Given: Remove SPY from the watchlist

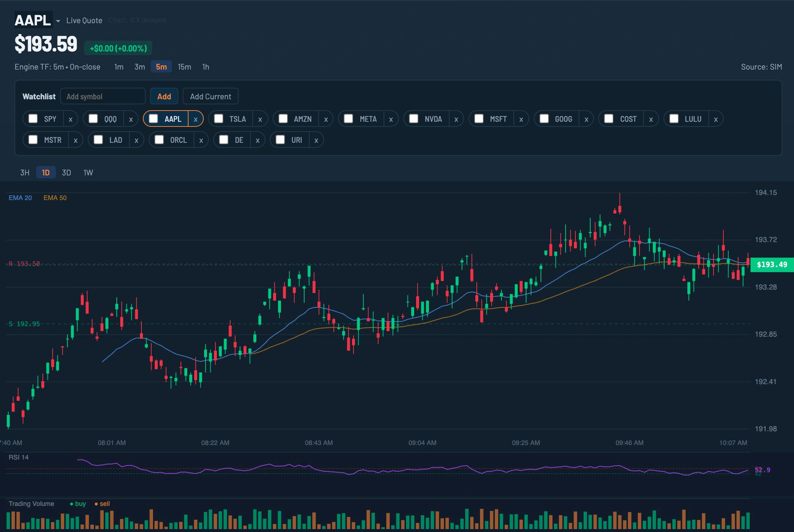Looking at the screenshot, I should coord(71,119).
